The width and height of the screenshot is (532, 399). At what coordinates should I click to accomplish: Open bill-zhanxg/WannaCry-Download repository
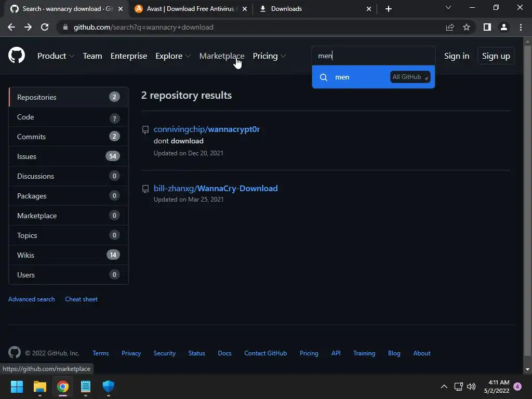pyautogui.click(x=216, y=188)
